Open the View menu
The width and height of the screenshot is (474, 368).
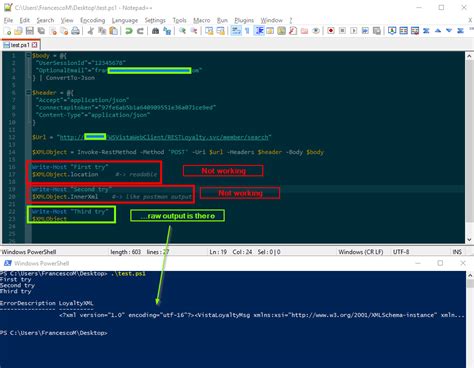(x=67, y=20)
